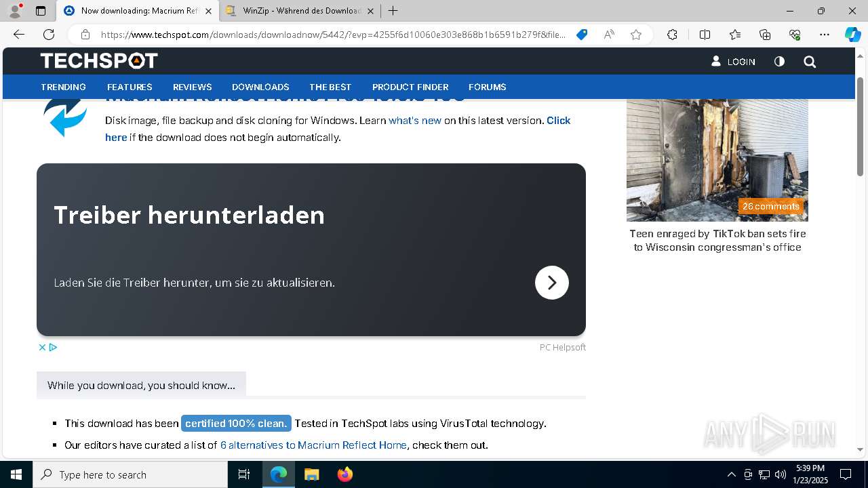Open Task View on taskbar

tap(244, 474)
